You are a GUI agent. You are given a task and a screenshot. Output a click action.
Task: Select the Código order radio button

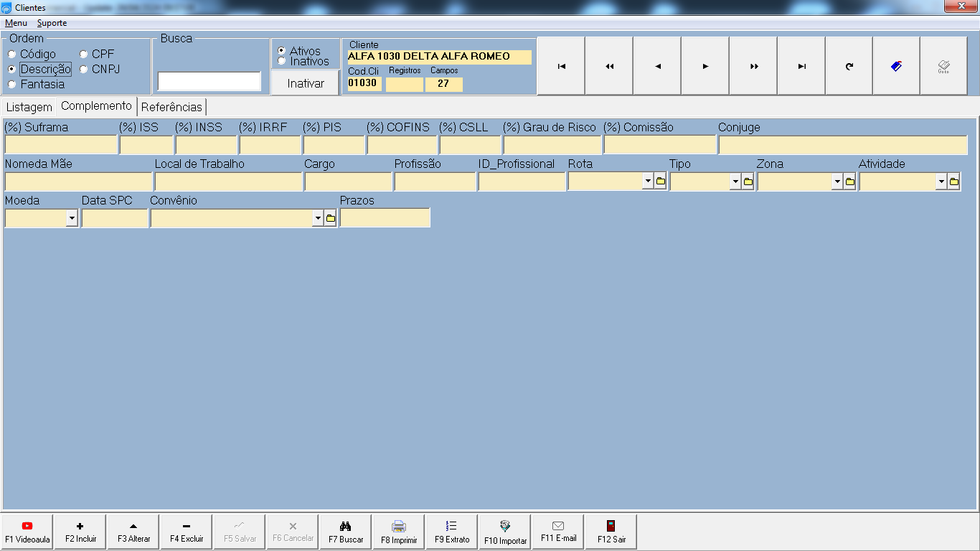(12, 55)
